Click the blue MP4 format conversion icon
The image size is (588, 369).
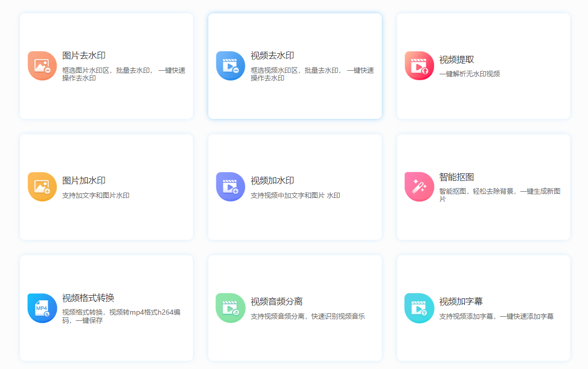click(x=42, y=308)
